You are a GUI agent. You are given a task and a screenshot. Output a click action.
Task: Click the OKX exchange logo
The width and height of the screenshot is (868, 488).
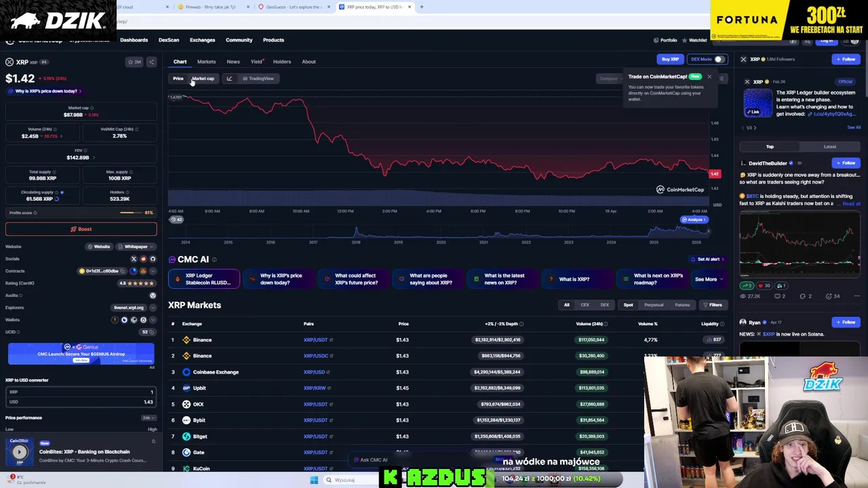coord(186,404)
